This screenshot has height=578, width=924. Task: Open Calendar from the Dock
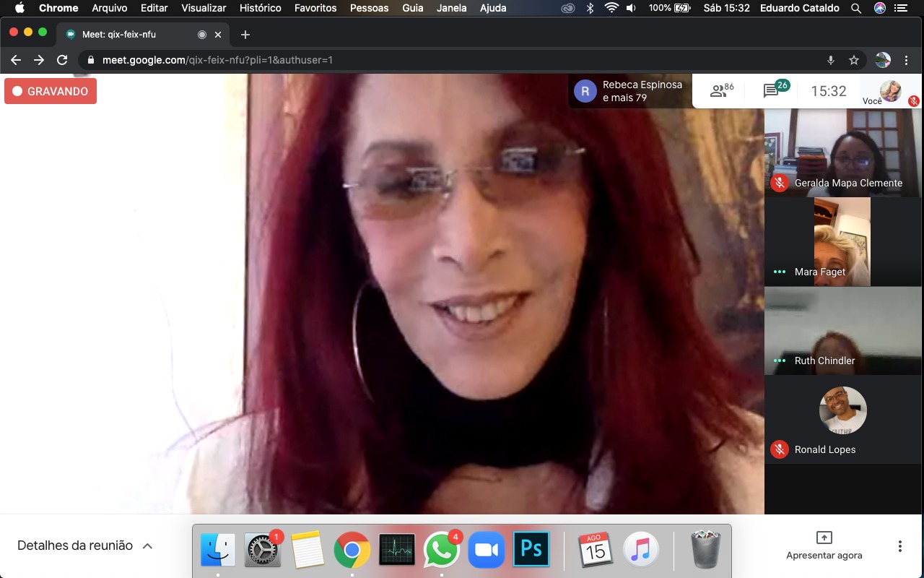(596, 550)
